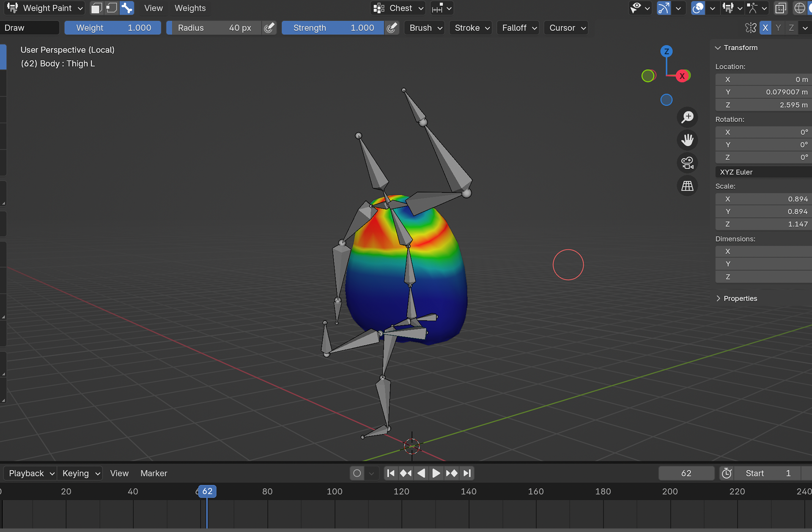Viewport: 812px width, 532px height.
Task: Toggle X-ray icon in viewport header
Action: pyautogui.click(x=781, y=8)
